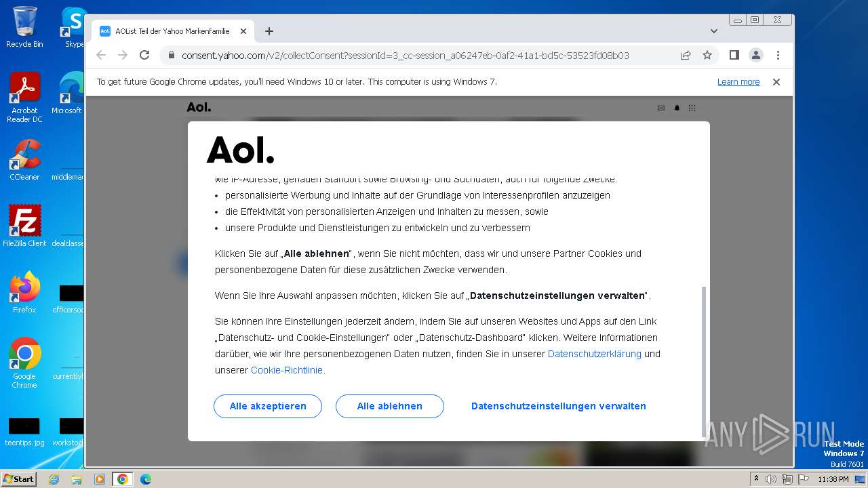The width and height of the screenshot is (868, 488).
Task: Open Acrobat Reader DC desktop icon
Action: [x=24, y=98]
